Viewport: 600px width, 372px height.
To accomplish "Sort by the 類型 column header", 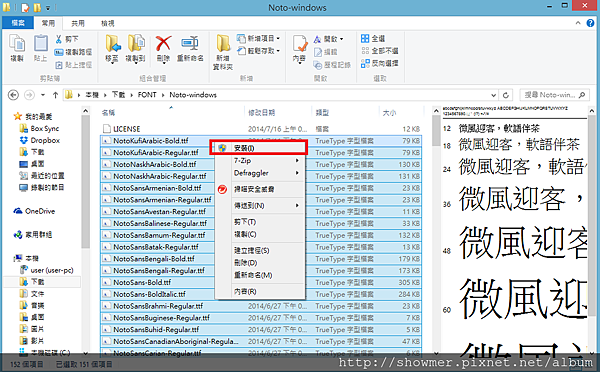I will coord(346,113).
